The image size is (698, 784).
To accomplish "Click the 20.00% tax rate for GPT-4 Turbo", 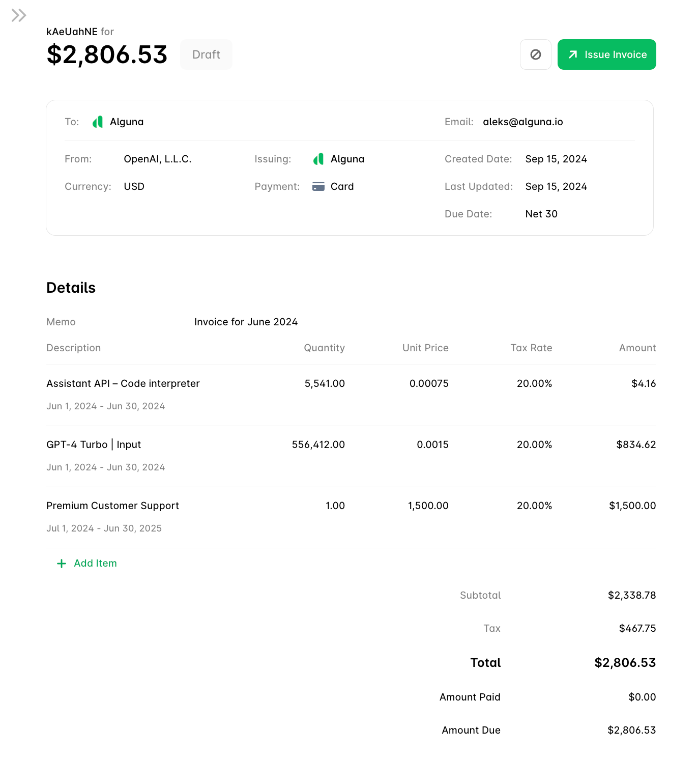I will 535,444.
